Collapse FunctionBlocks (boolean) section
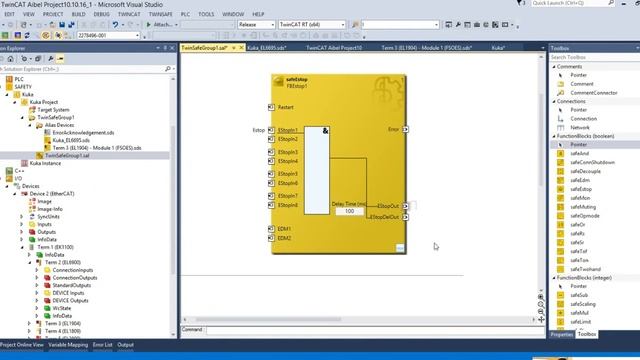Viewport: 640px width, 360px height. [x=554, y=136]
